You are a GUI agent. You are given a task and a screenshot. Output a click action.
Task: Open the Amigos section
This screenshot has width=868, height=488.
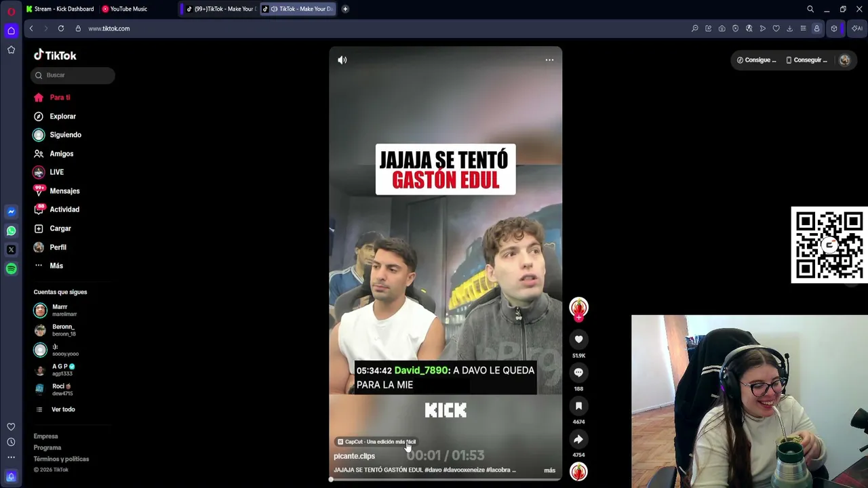coord(61,154)
